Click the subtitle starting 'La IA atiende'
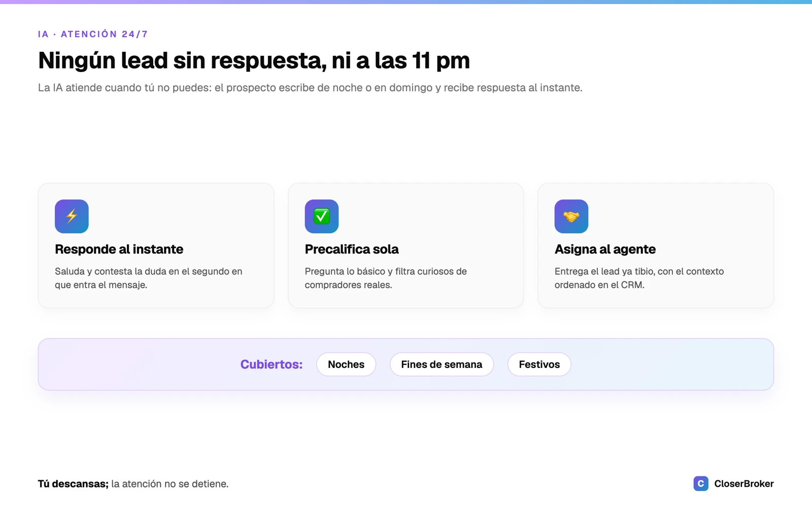Screen dimensions: 812x514 [310, 88]
